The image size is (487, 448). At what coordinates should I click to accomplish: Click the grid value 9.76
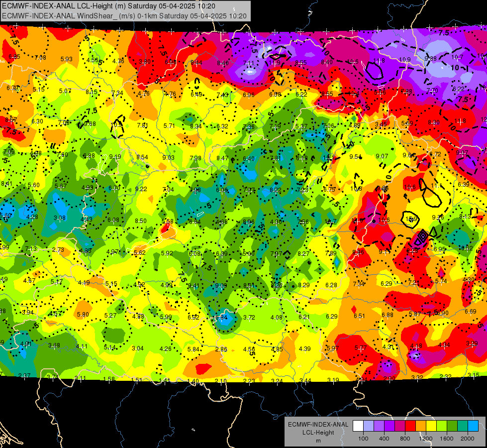coord(438,218)
